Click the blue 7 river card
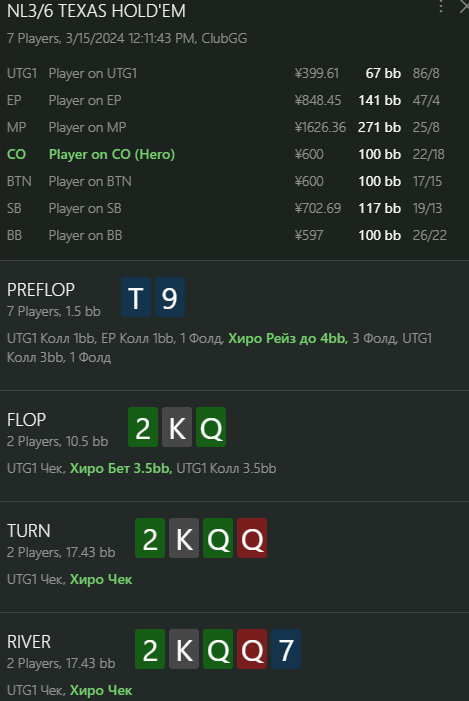 click(286, 649)
